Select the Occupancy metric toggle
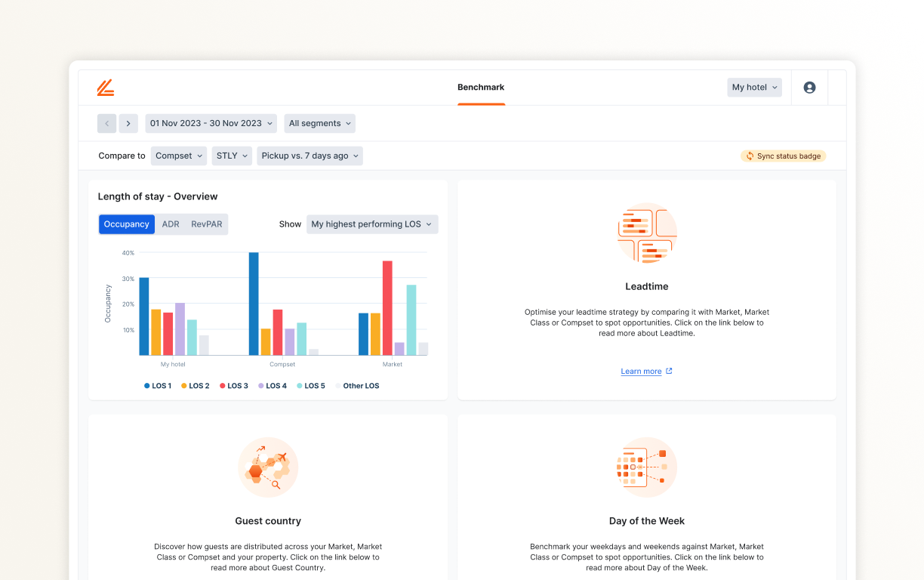The height and width of the screenshot is (580, 924). 126,224
